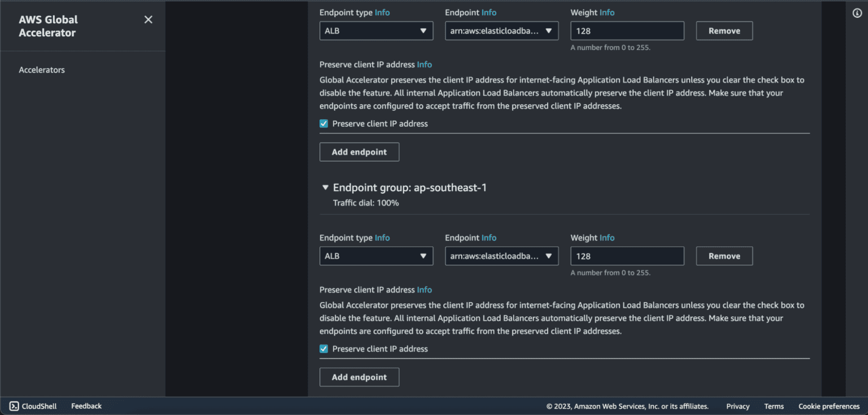Toggle ap-southeast-1 Preserve client IP address checkbox
This screenshot has width=868, height=415.
pos(324,349)
